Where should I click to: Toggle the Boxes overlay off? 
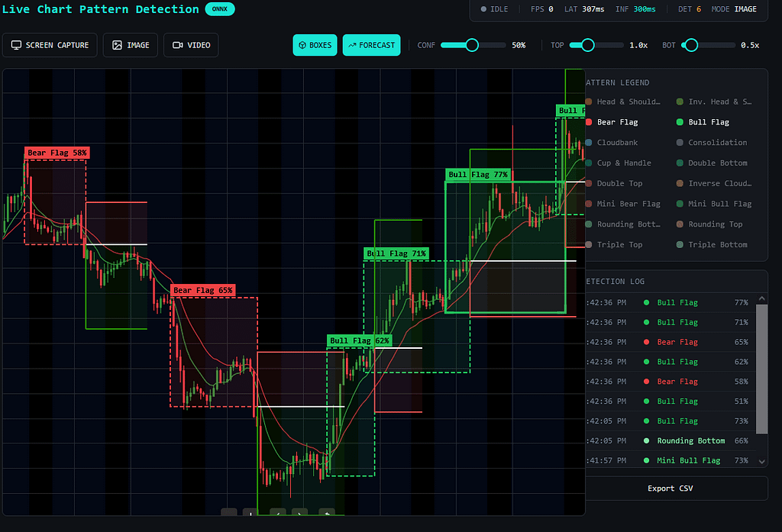coord(315,45)
